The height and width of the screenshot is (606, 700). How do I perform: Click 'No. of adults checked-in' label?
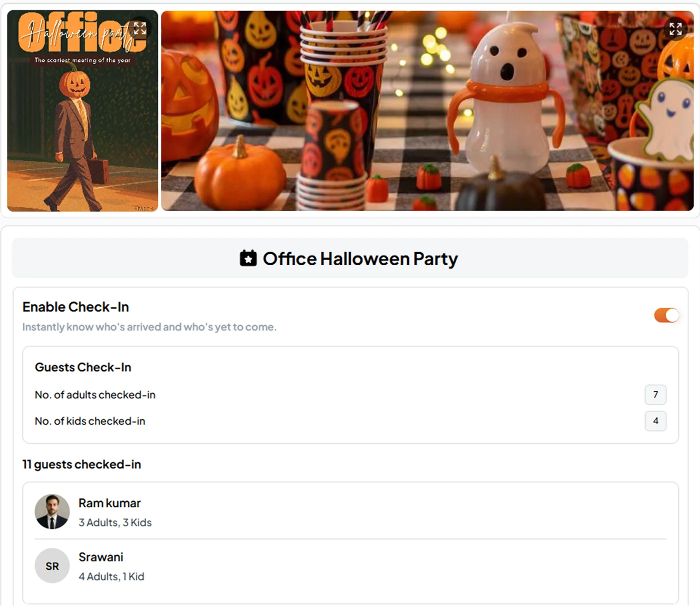click(95, 395)
